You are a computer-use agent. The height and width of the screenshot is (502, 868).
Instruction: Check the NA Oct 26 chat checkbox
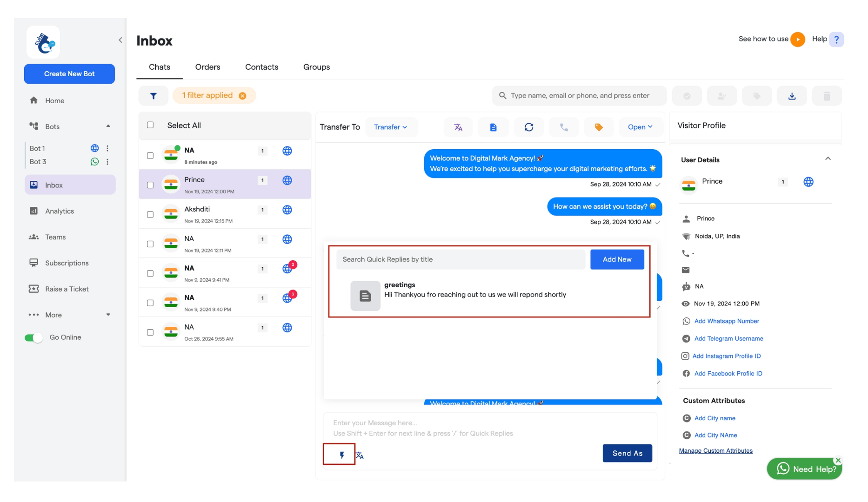click(x=150, y=332)
